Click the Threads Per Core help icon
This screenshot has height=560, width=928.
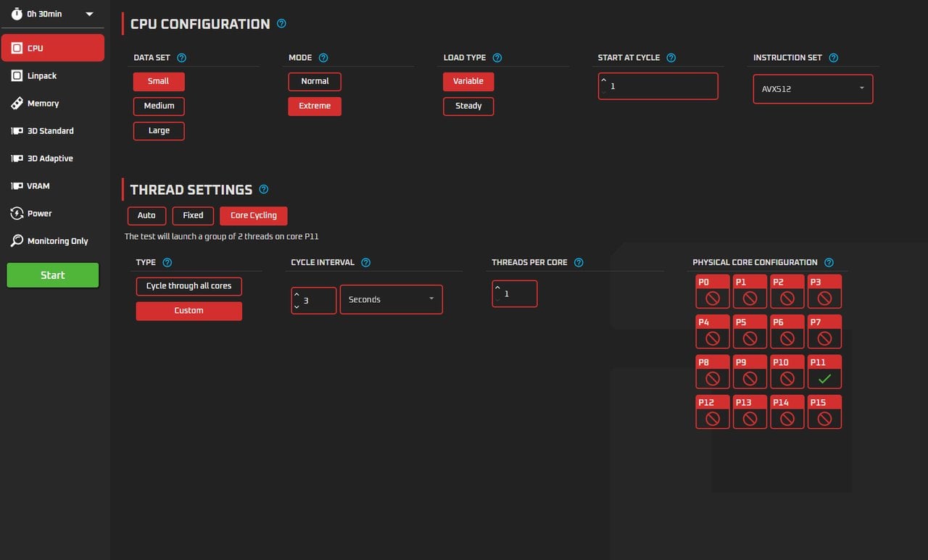pyautogui.click(x=579, y=262)
